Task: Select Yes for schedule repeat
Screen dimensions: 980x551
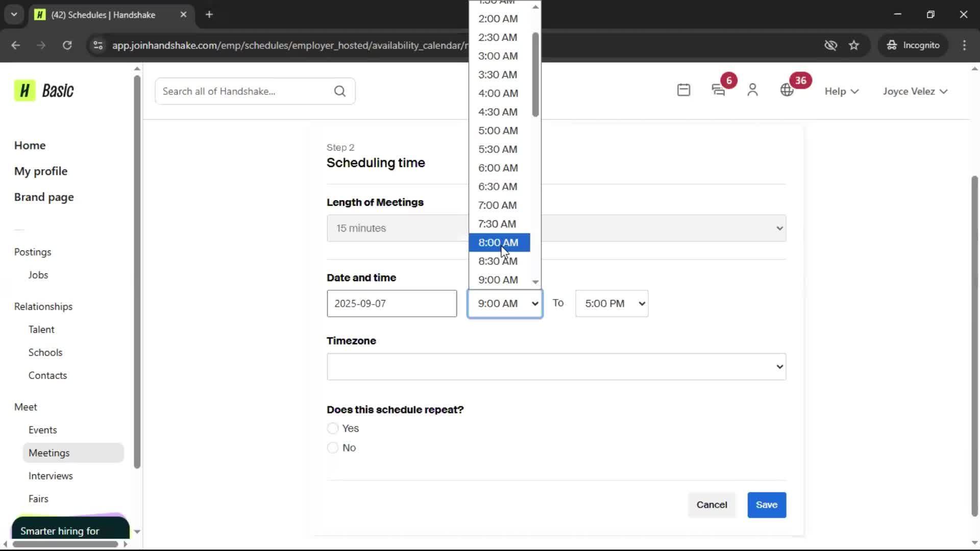Action: pyautogui.click(x=333, y=428)
